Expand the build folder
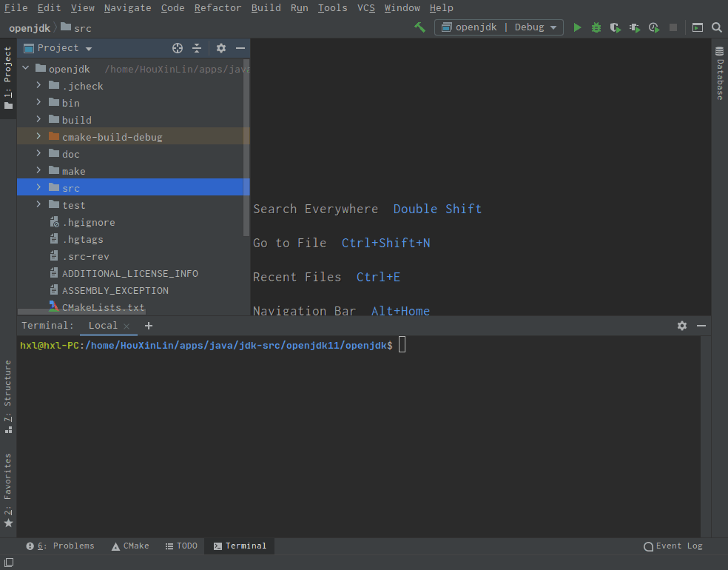Screen dimensions: 728x570 [x=38, y=120]
